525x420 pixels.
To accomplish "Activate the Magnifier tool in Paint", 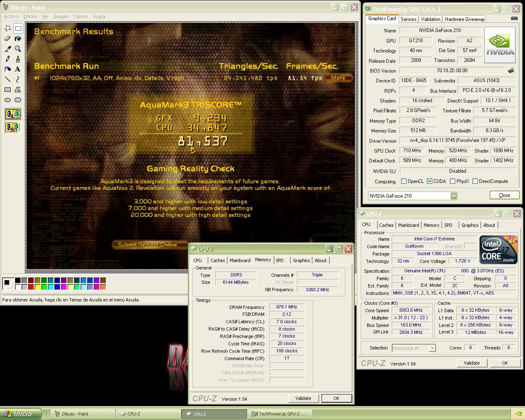I will [18, 49].
